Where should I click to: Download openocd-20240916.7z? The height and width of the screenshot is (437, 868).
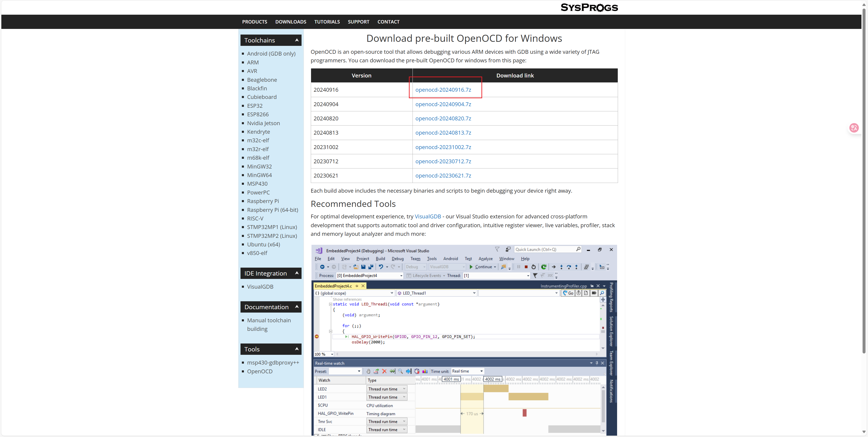click(x=443, y=90)
